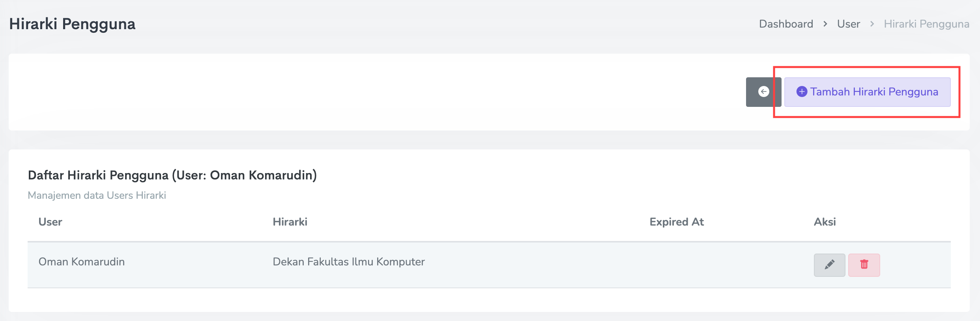
Task: Click the Manajemen data Users Hirarki subtitle
Action: coord(97,195)
